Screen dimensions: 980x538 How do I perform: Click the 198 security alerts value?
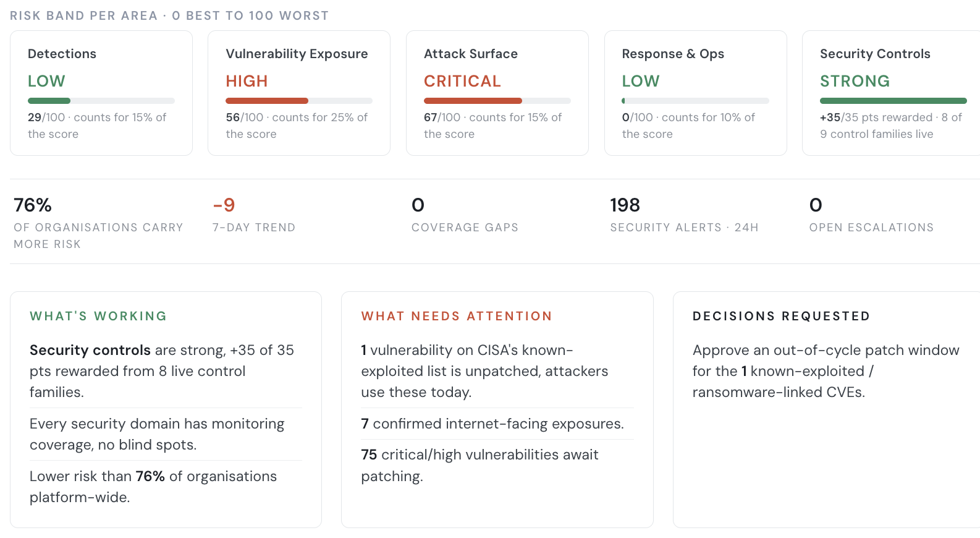tap(625, 205)
